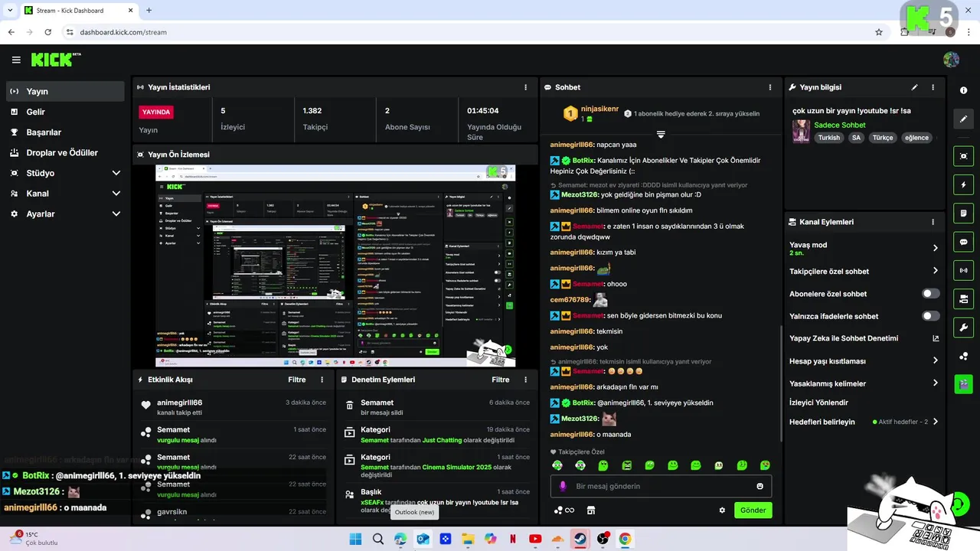Open Takipçilere özel sohbet options chevron

935,271
